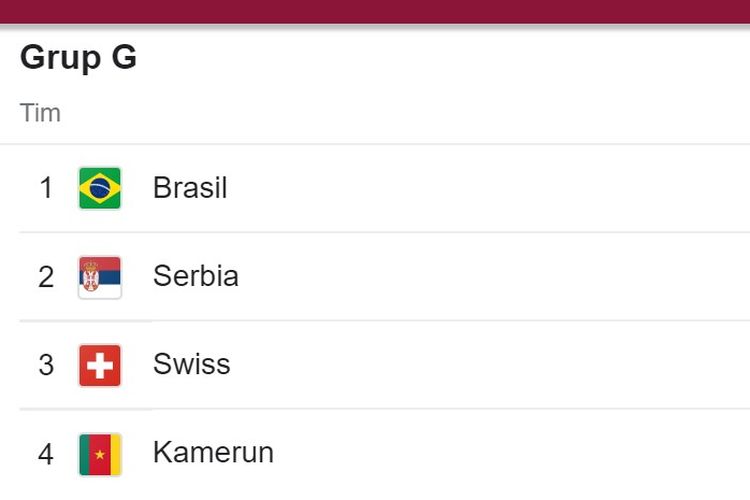Viewport: 750px width, 500px height.
Task: Click empty area of Serbia row
Action: [493, 277]
